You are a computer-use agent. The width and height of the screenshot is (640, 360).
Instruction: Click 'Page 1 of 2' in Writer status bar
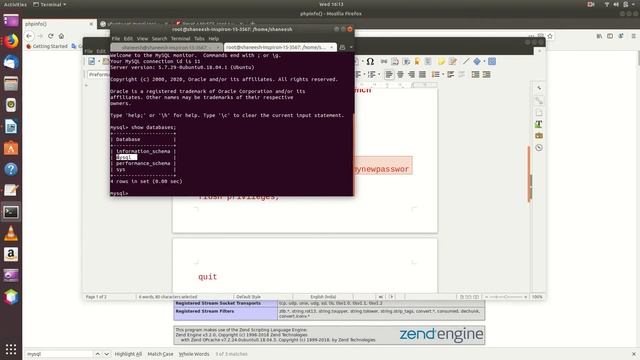pos(96,297)
